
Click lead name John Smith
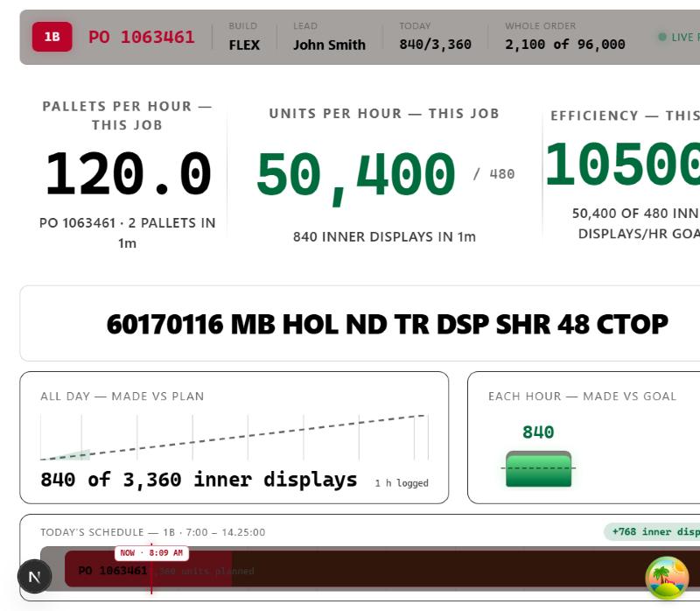pos(329,45)
